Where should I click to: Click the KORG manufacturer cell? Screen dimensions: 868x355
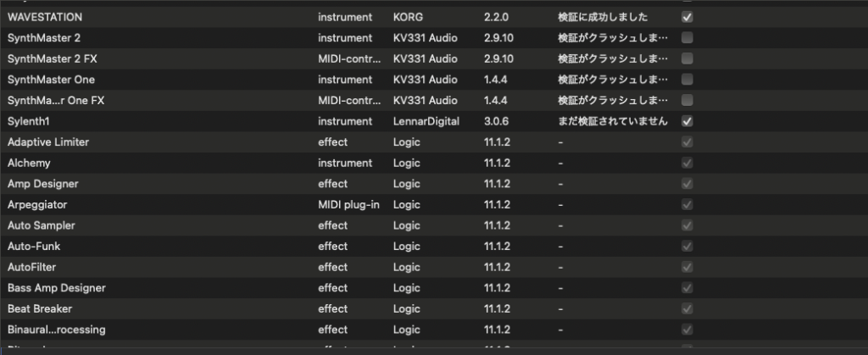[408, 17]
